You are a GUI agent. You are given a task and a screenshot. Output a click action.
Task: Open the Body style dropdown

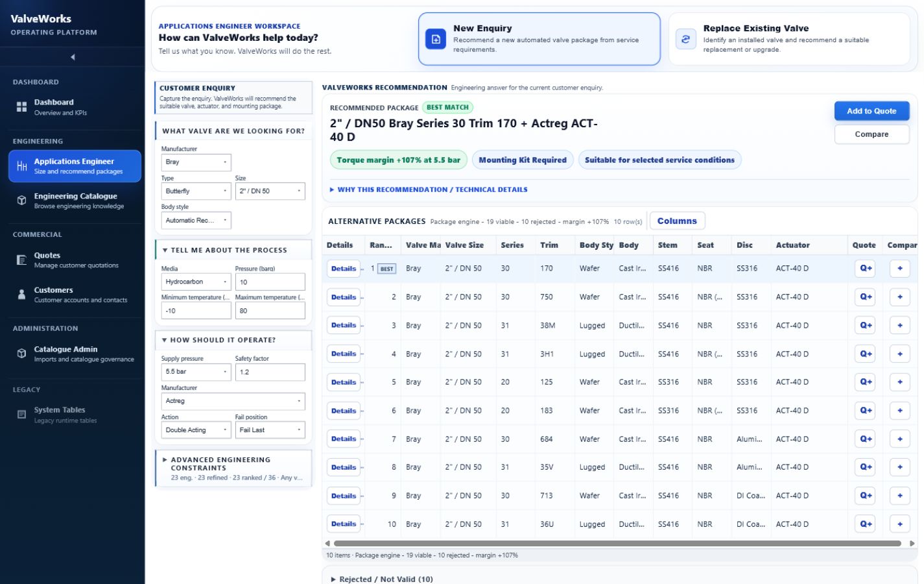(x=196, y=221)
